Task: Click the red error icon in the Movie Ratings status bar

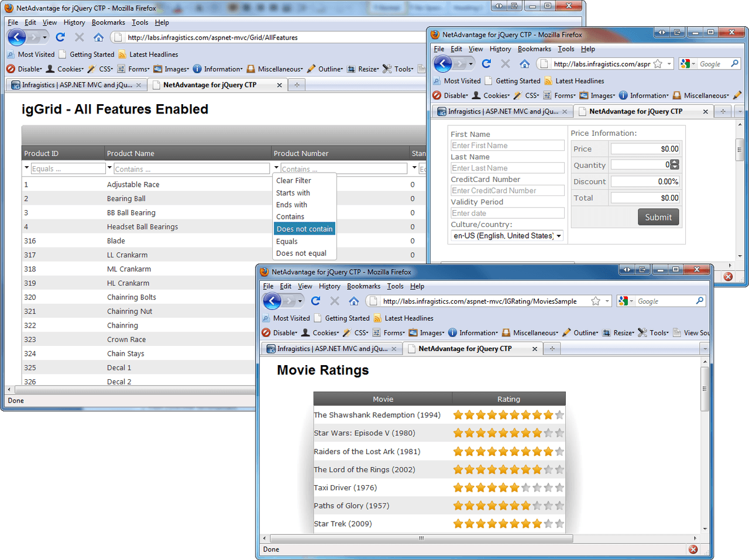Action: 693,549
